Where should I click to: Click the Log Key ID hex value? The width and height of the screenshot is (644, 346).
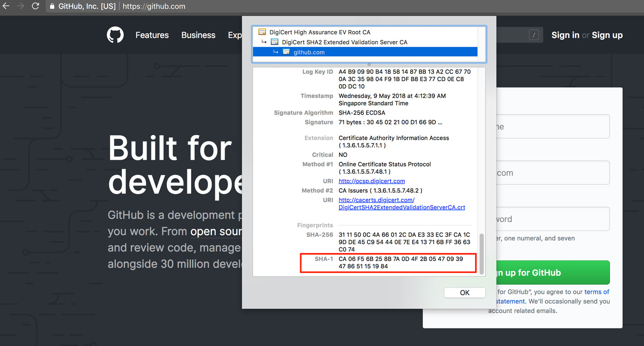coord(404,79)
